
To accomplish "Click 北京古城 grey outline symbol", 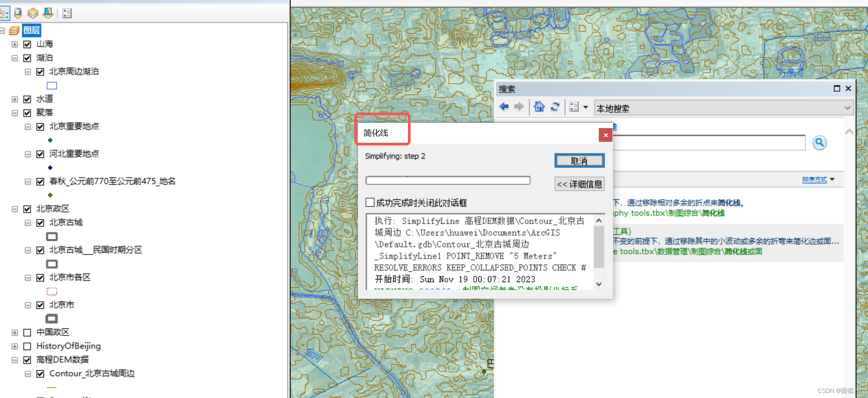I will tap(52, 237).
